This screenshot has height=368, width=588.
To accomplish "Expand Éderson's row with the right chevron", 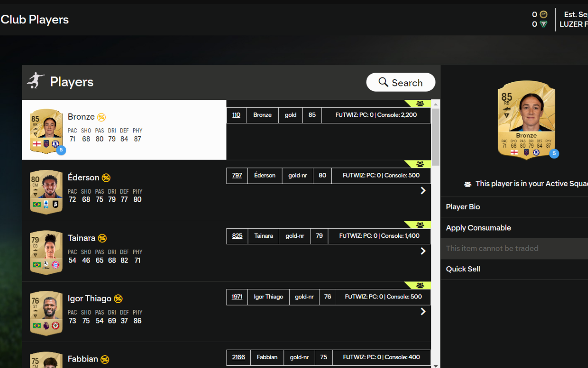I will click(x=423, y=190).
